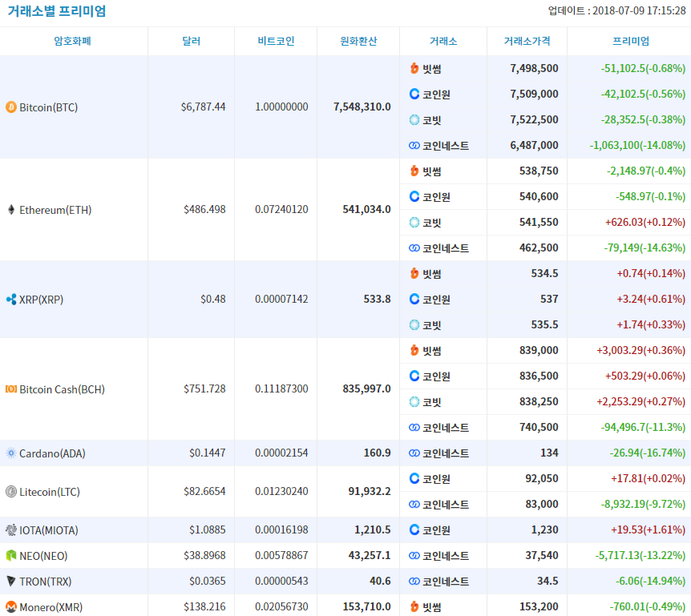Click the Ethereum (ETH) diamond icon

[x=11, y=210]
